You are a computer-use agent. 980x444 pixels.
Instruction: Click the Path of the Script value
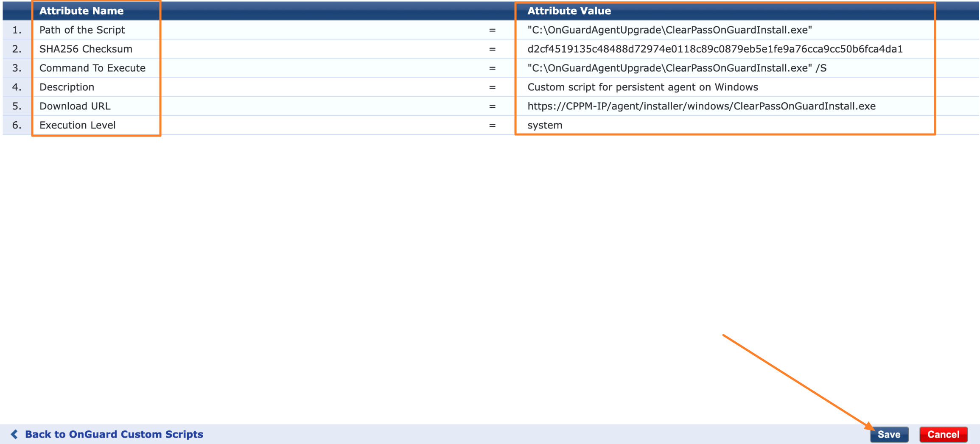tap(670, 30)
